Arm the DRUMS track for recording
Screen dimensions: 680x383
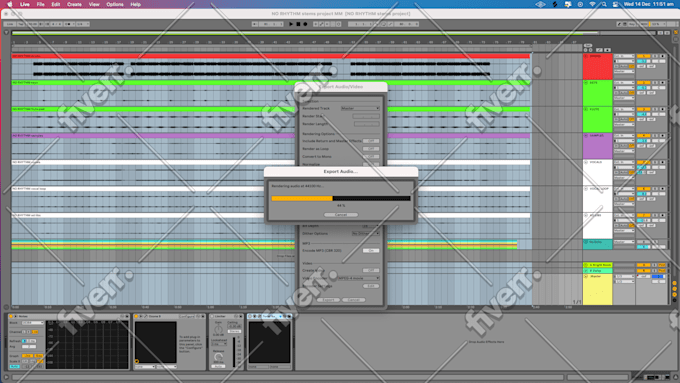click(x=662, y=56)
